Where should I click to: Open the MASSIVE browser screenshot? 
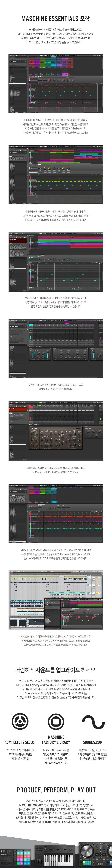pos(56,262)
